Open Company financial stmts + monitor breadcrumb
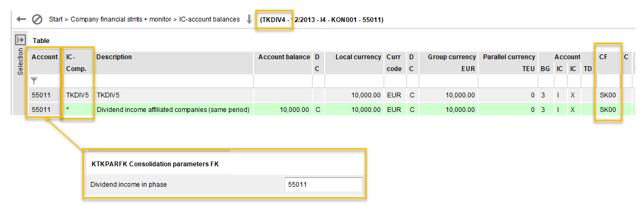The image size is (644, 204). (121, 19)
